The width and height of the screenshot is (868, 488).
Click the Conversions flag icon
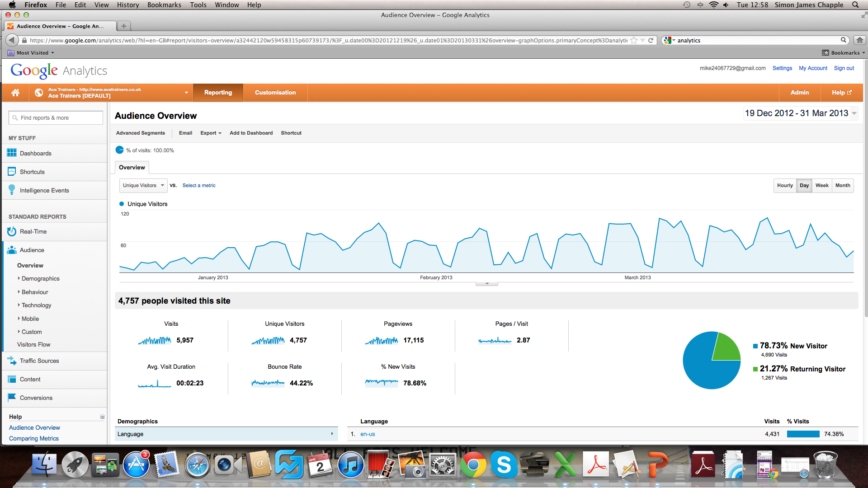12,398
